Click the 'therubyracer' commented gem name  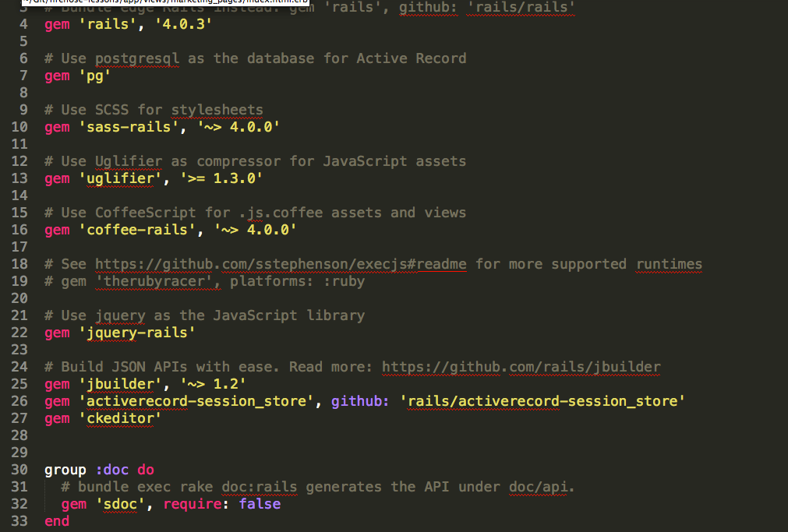tap(154, 281)
